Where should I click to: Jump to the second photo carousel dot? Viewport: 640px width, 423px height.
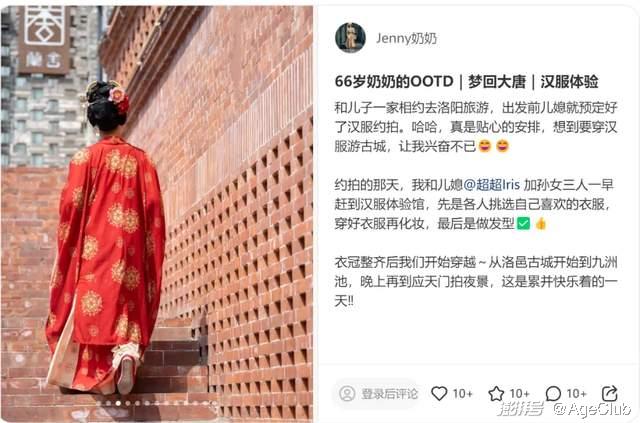[108, 403]
